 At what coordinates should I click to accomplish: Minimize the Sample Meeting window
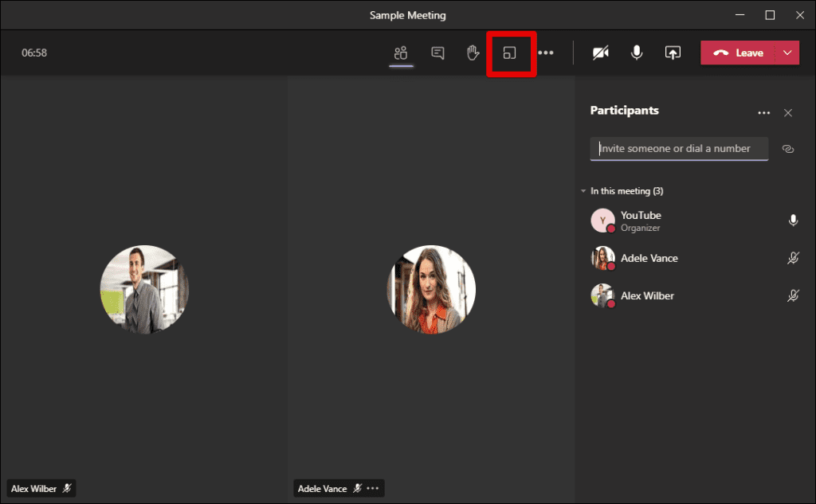[740, 15]
